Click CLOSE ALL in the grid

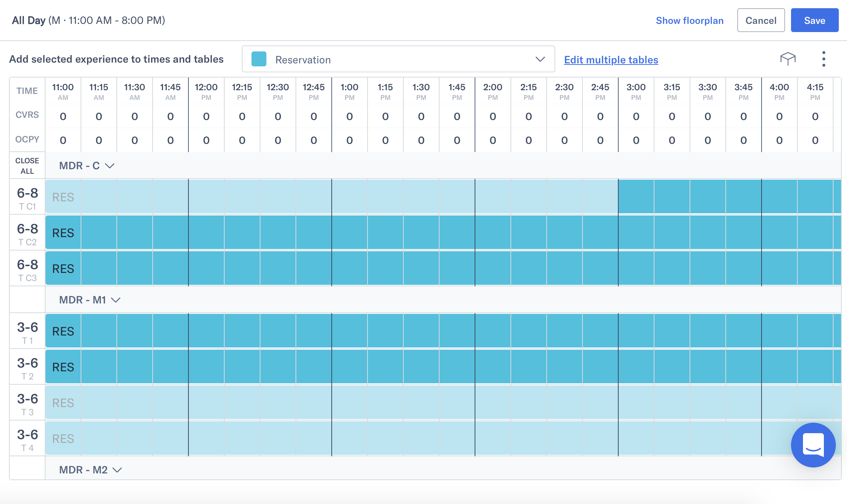[x=26, y=166]
